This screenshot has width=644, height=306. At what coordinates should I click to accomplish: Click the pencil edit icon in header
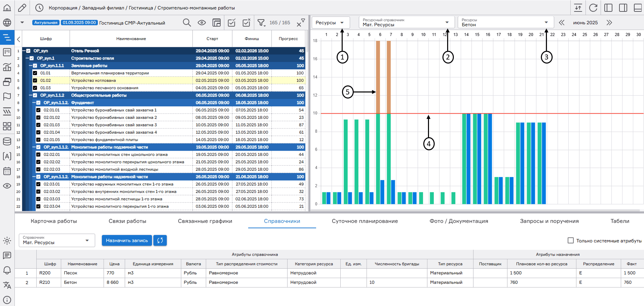(22, 8)
